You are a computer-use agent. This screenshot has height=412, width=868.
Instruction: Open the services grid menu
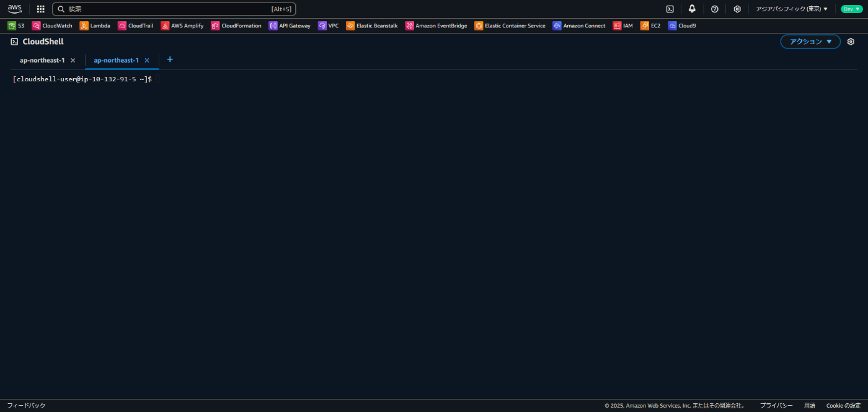click(x=41, y=9)
